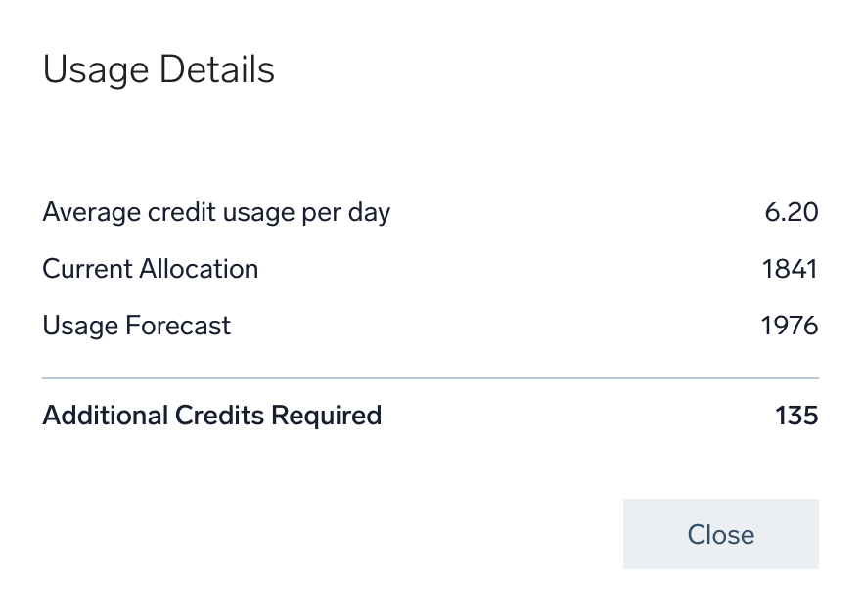Image resolution: width=863 pixels, height=616 pixels.
Task: Click the Current Allocation label
Action: 150,269
